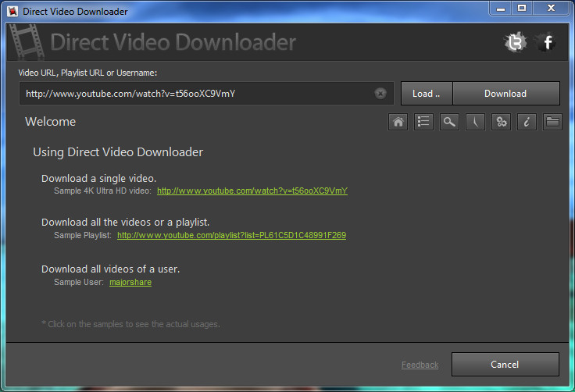Visit the Twitter page icon
The width and height of the screenshot is (575, 392).
click(x=516, y=42)
